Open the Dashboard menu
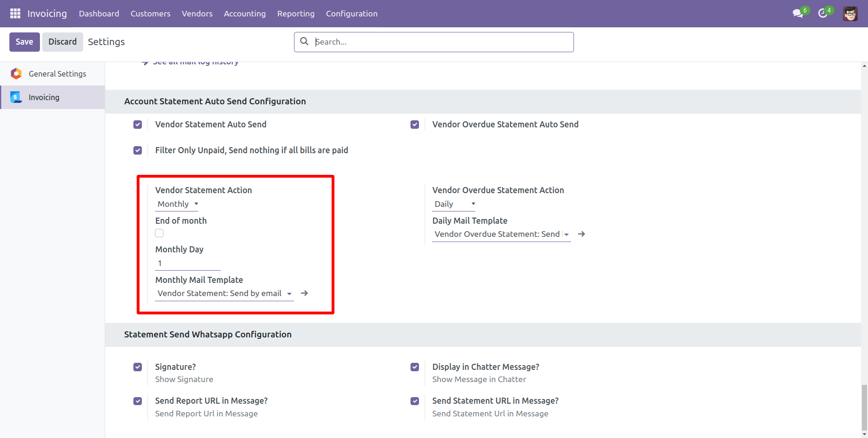 [99, 14]
